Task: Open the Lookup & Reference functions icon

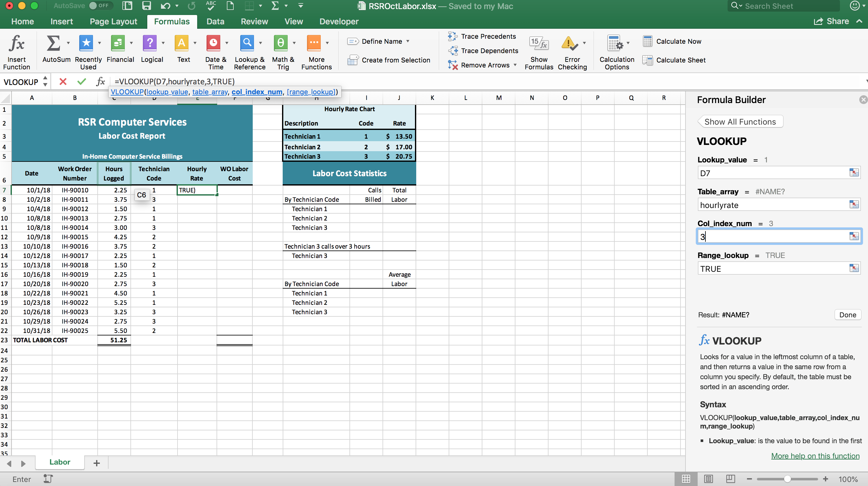Action: tap(247, 43)
